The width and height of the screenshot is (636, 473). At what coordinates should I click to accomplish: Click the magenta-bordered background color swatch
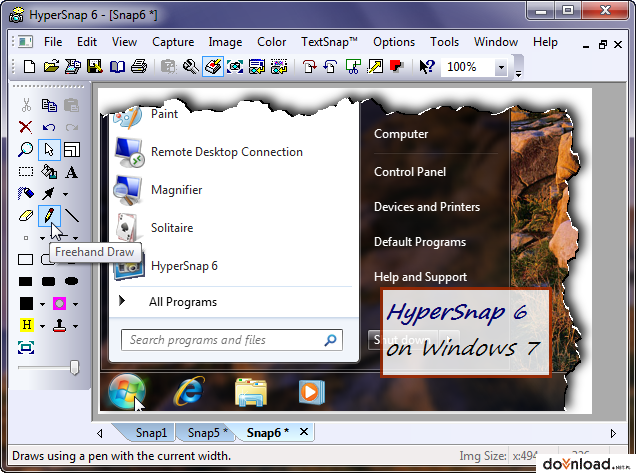[x=60, y=303]
